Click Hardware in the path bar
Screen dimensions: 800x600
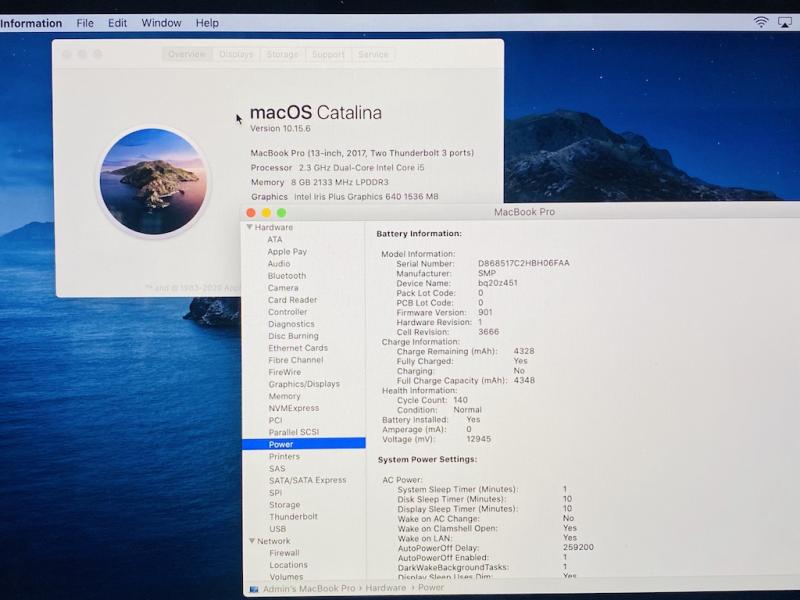[386, 588]
